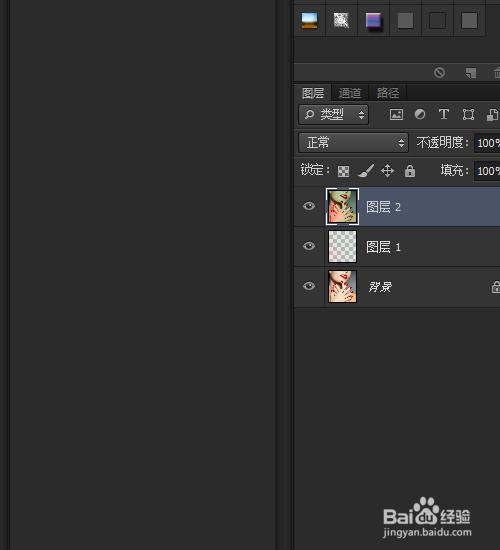The width and height of the screenshot is (500, 550).
Task: Switch to the 图层 tab
Action: 313,93
